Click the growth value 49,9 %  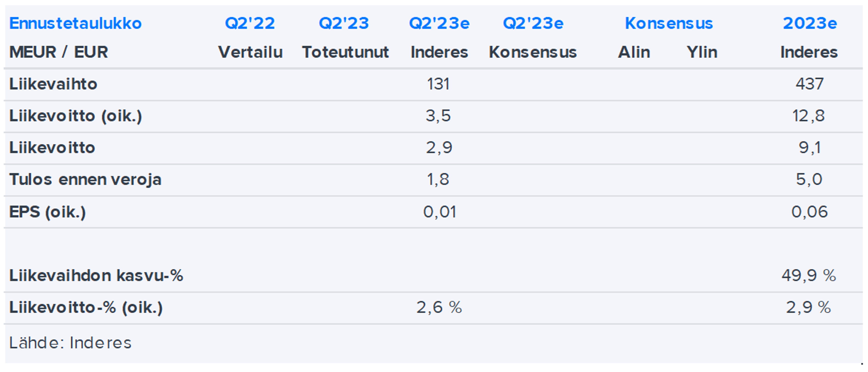(808, 276)
